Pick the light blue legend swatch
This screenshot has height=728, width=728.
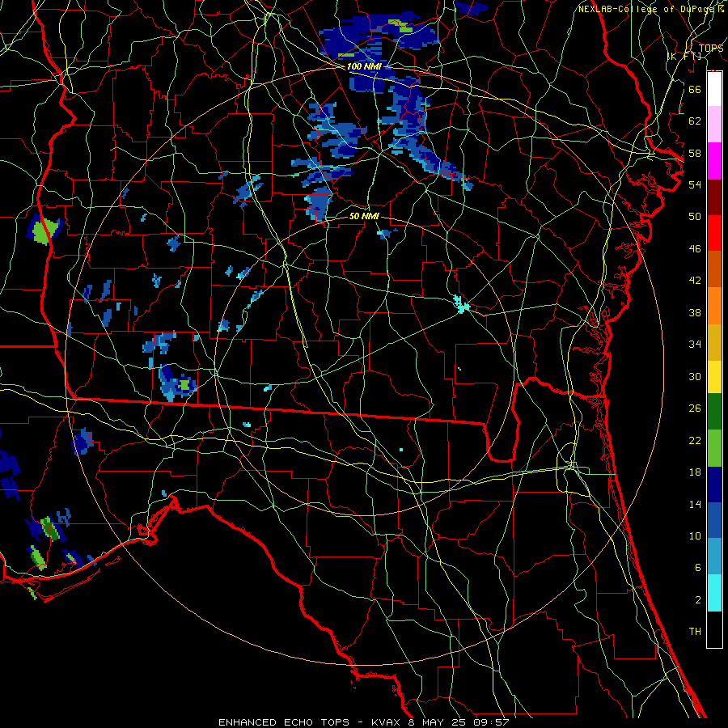[x=714, y=556]
